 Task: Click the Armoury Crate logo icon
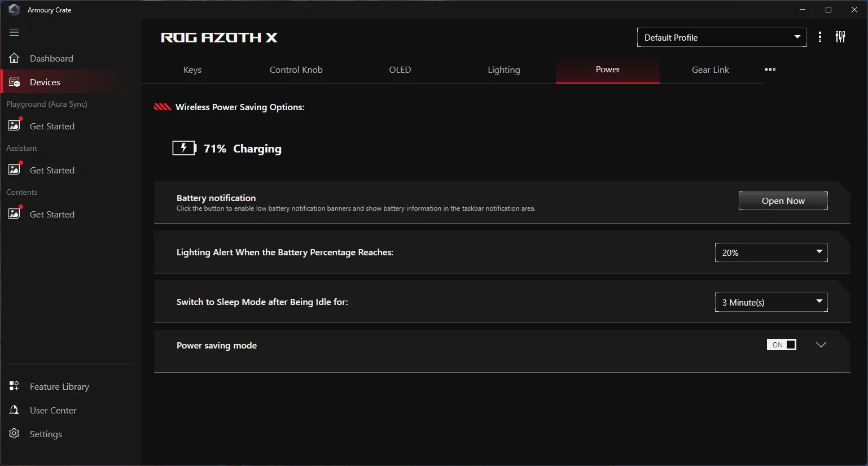coord(14,10)
